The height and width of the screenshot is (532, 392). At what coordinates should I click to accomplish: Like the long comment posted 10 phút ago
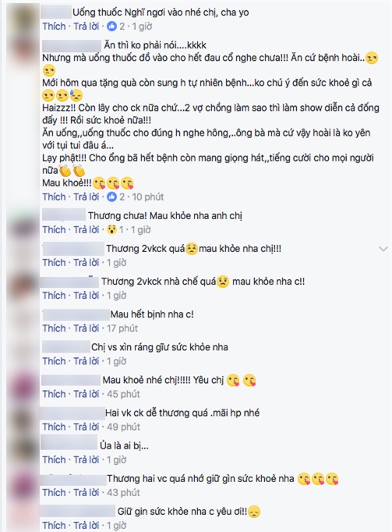click(54, 197)
